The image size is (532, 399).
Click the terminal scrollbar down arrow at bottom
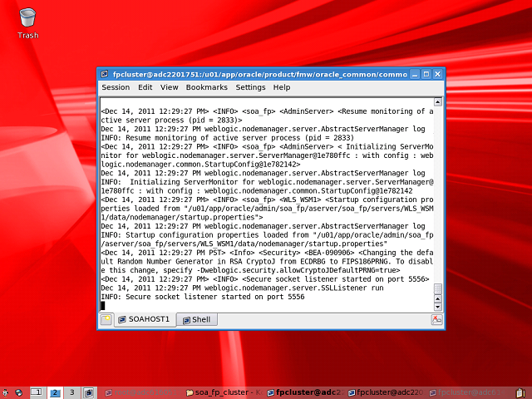point(438,307)
